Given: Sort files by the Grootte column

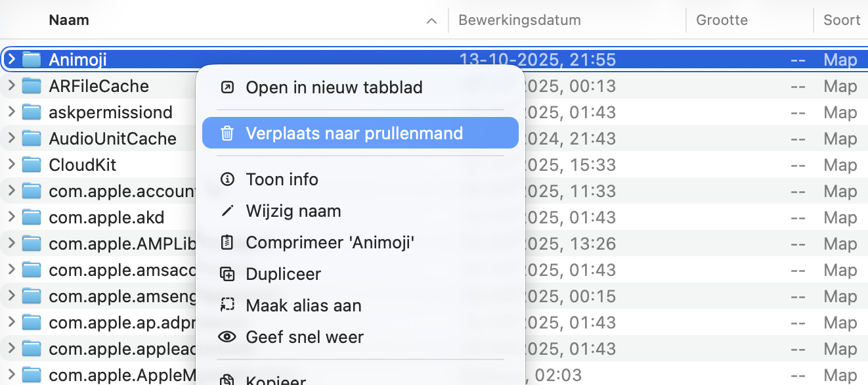Looking at the screenshot, I should point(722,20).
